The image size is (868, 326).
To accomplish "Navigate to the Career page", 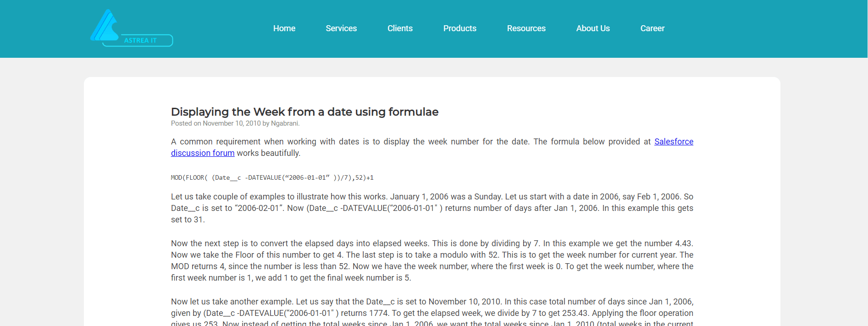I will (x=652, y=28).
